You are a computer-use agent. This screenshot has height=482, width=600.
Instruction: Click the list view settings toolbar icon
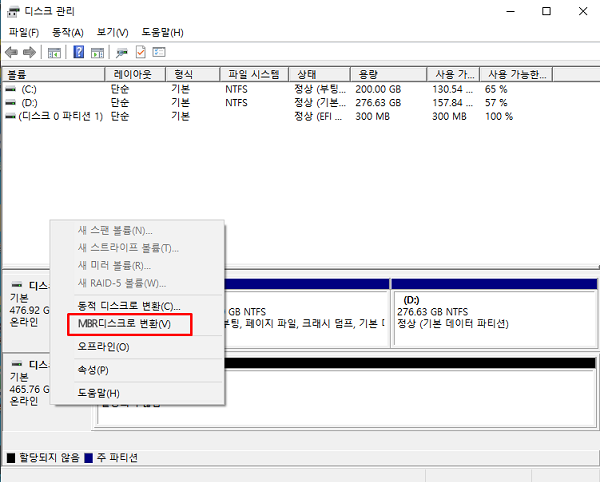159,52
